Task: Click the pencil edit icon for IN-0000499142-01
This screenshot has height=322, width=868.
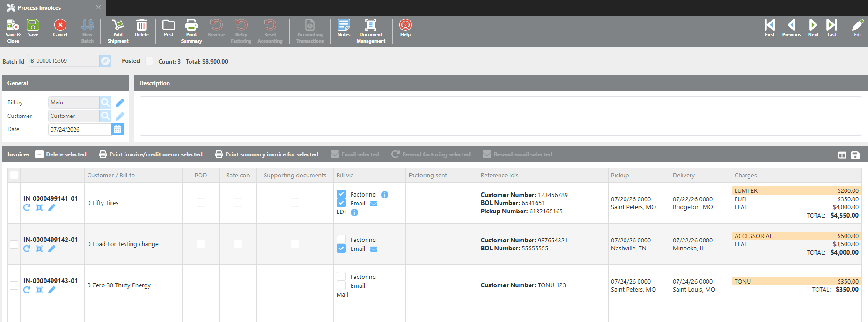Action: (52, 249)
